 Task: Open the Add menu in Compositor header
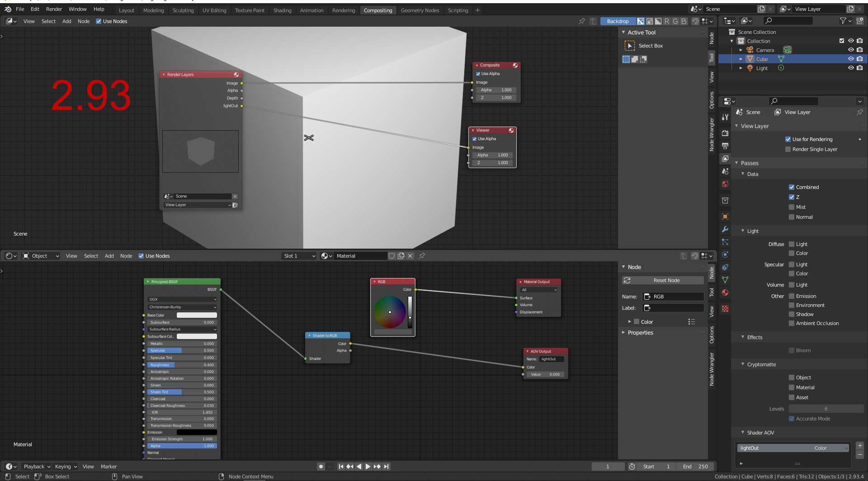pyautogui.click(x=66, y=21)
